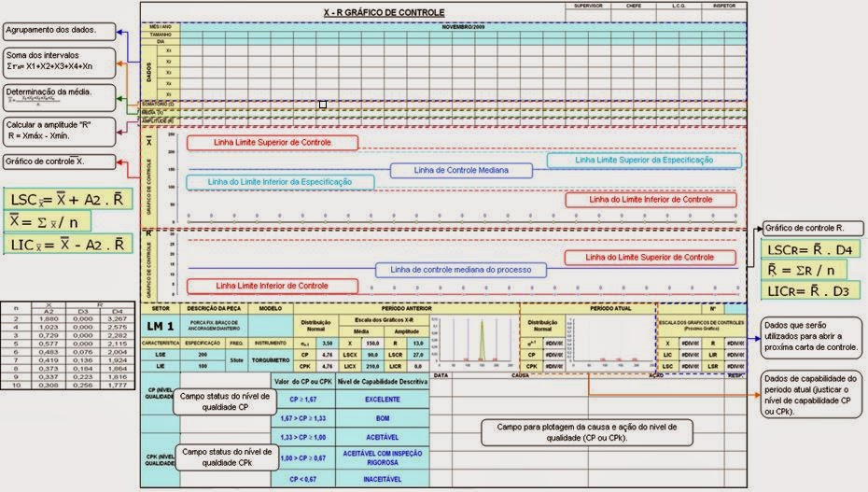Select "Campo para plotagem da causa e ação" callout
This screenshot has width=868, height=492.
(x=587, y=432)
